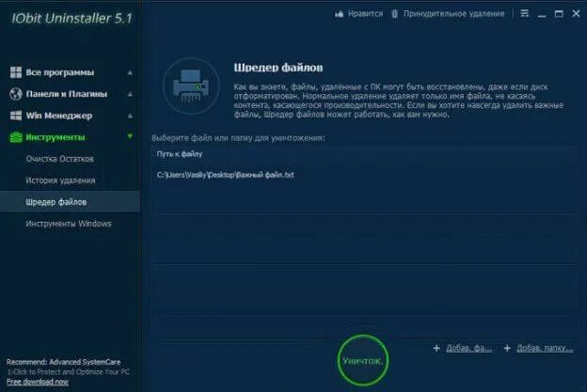Maximize the IObit Uninstaller window

559,14
